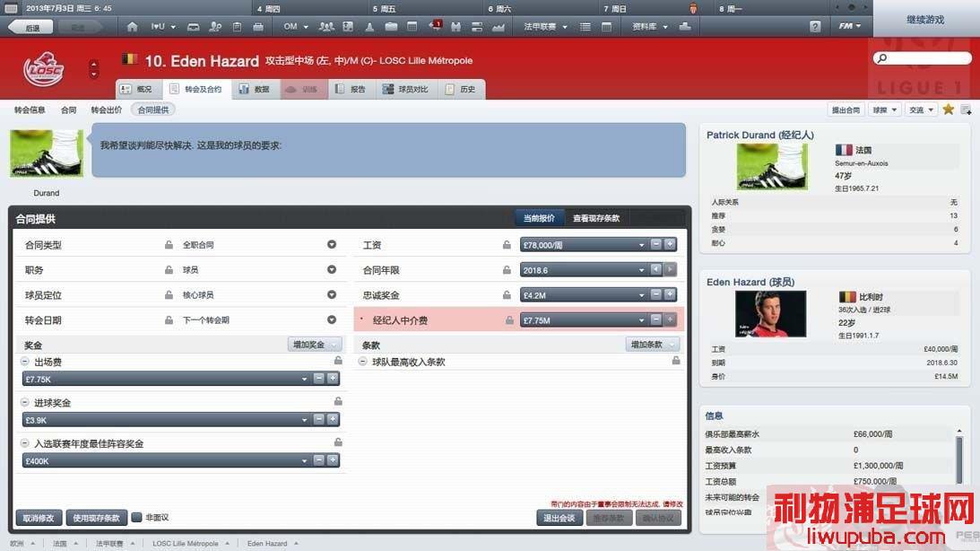This screenshot has height=551, width=980.
Task: Click Eden Hazard's portrait thumbnail
Action: point(770,314)
